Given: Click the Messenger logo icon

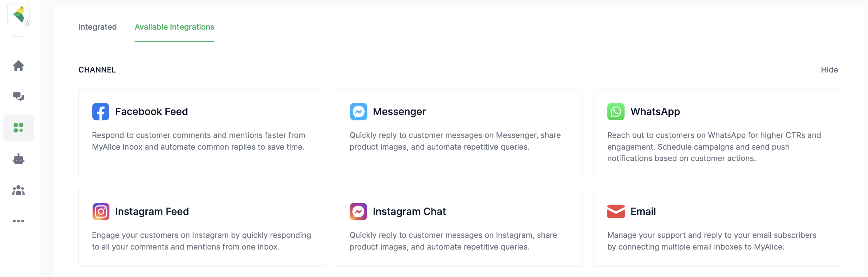Looking at the screenshot, I should [x=358, y=112].
